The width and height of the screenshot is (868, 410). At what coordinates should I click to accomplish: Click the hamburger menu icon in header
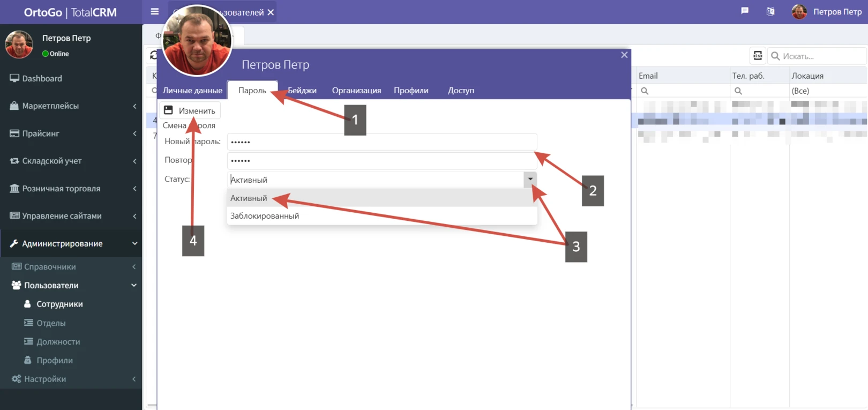click(x=155, y=12)
